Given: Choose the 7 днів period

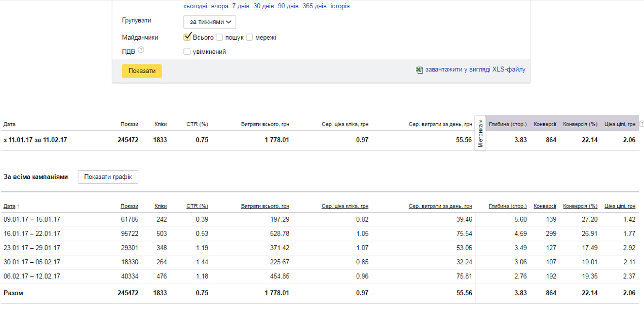Looking at the screenshot, I should [x=241, y=6].
